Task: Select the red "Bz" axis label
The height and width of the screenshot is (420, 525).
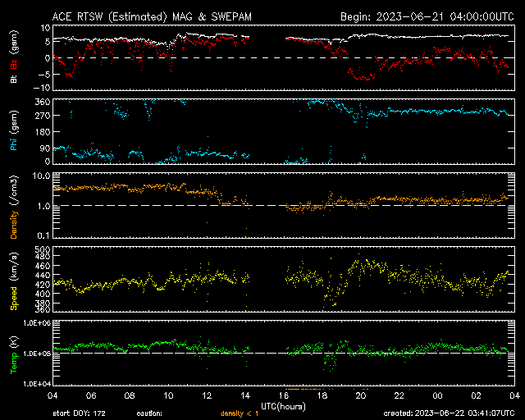Action: (14, 65)
